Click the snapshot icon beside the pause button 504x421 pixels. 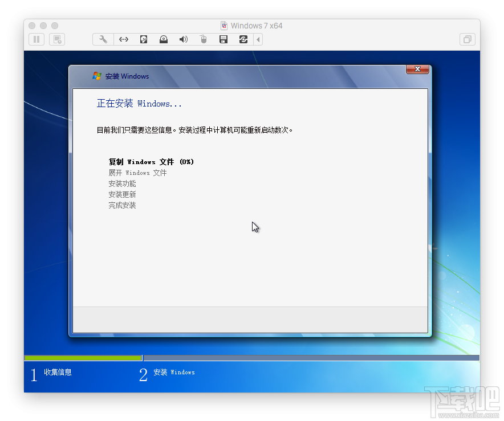pyautogui.click(x=57, y=39)
